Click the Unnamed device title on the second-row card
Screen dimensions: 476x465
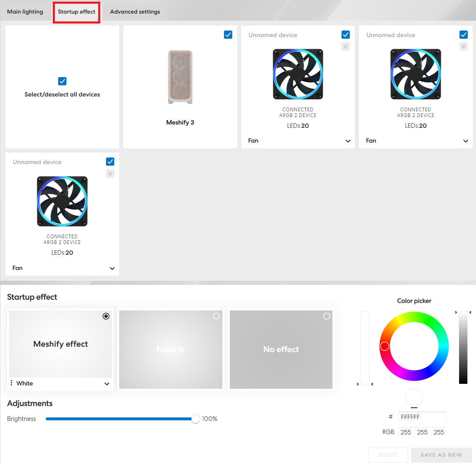click(37, 162)
